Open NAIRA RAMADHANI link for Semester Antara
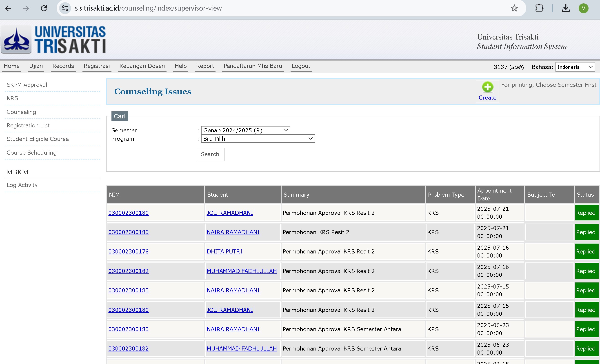Screen dimensions: 600x364 pyautogui.click(x=233, y=329)
